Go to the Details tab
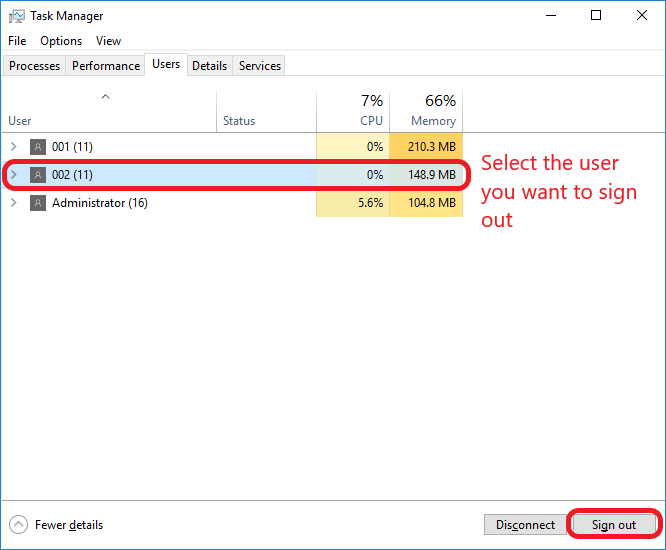The image size is (666, 550). coord(209,66)
